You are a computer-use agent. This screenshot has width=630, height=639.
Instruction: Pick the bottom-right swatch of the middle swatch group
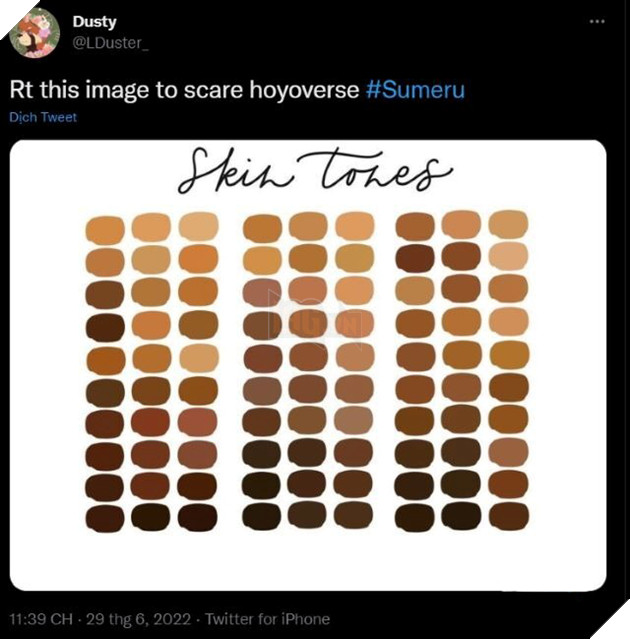click(x=354, y=515)
